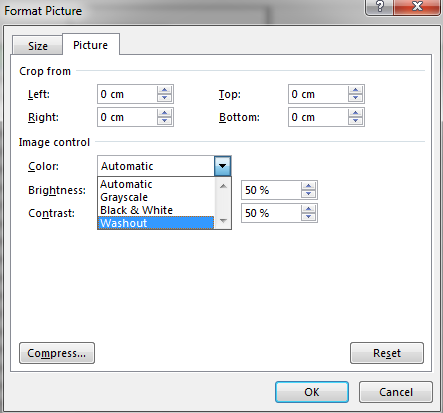Select the Picture tab
443x413 pixels.
pos(91,45)
